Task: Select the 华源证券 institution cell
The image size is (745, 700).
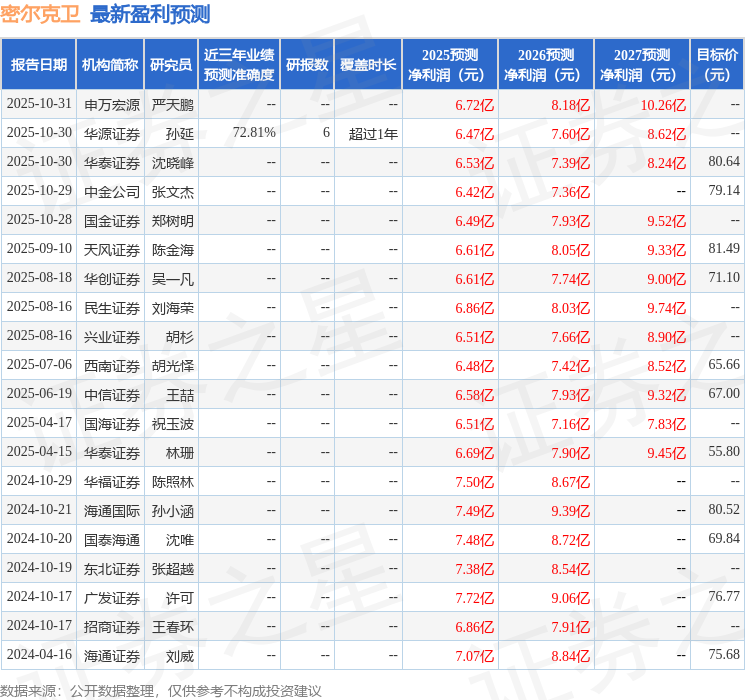Action: click(112, 134)
